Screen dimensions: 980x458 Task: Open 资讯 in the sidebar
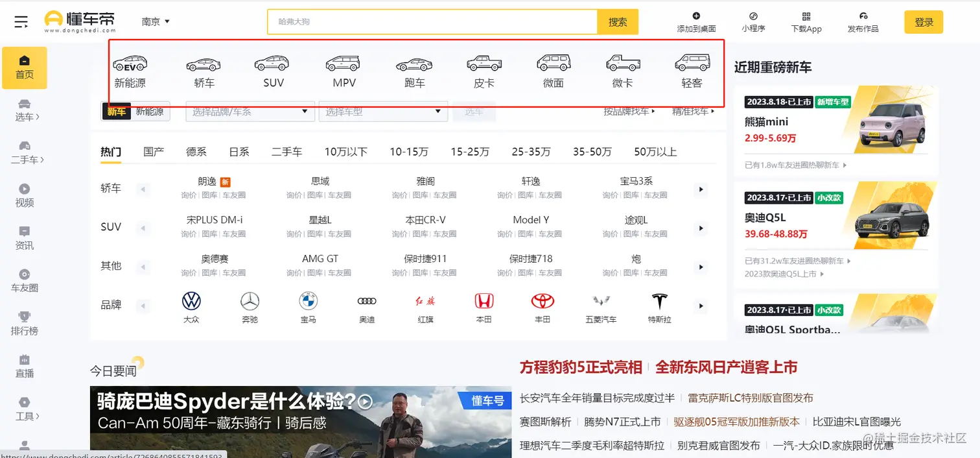tap(25, 238)
